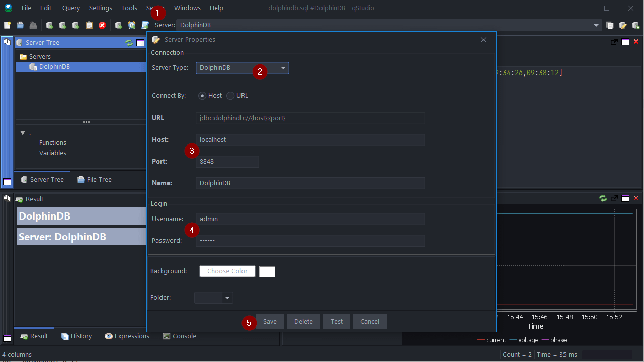Switch to the Result tab at bottom
The image size is (644, 362).
[x=34, y=336]
